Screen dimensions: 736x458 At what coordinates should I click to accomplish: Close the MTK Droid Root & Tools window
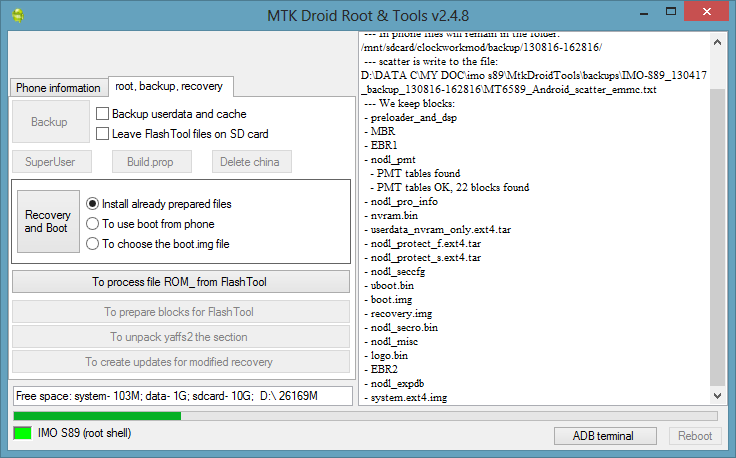point(706,12)
